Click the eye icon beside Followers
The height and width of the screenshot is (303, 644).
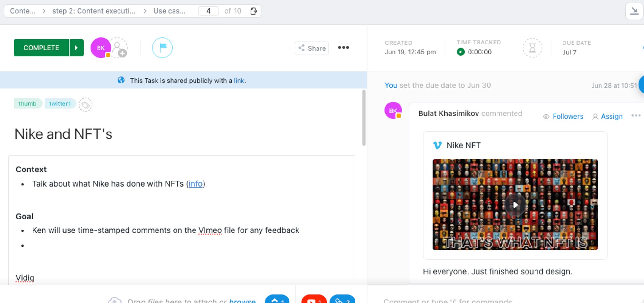[546, 117]
